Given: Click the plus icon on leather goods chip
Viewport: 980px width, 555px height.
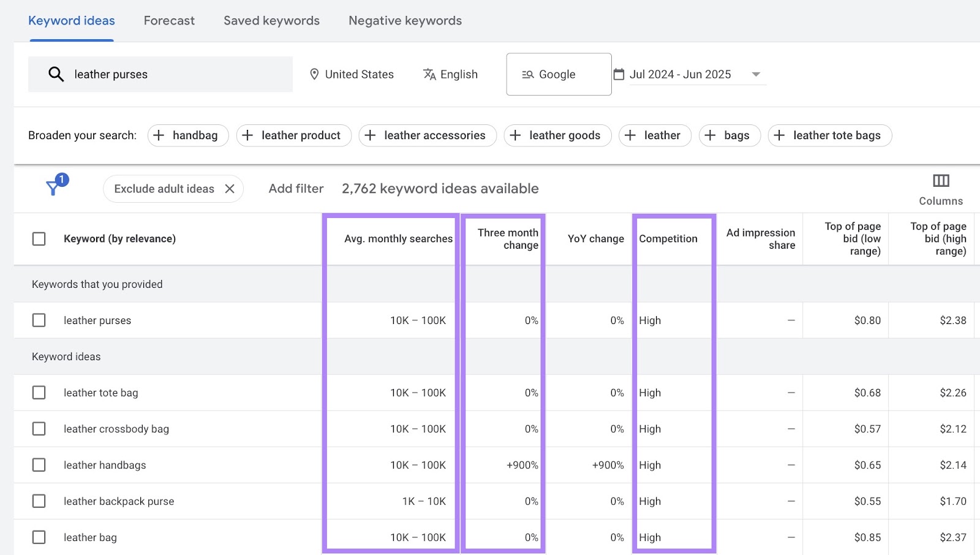Looking at the screenshot, I should click(515, 135).
